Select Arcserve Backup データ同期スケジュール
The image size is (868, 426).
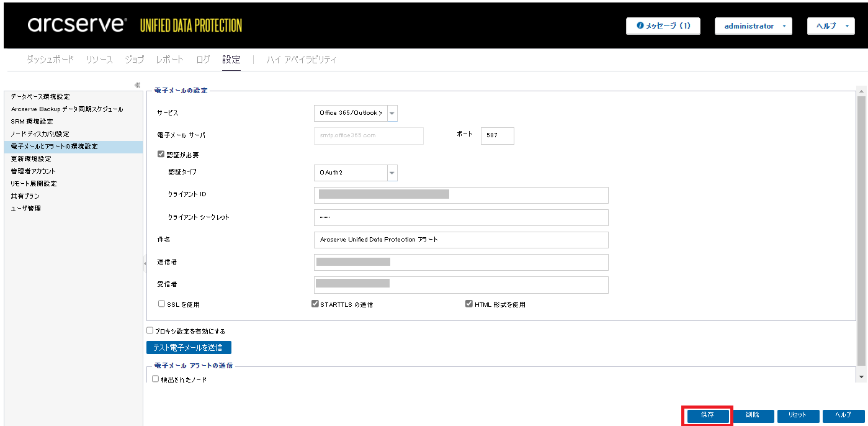tap(73, 109)
